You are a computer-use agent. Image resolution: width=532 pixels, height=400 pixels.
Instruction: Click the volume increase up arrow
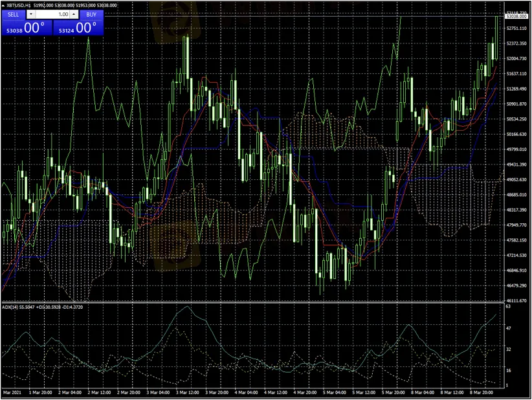[74, 14]
